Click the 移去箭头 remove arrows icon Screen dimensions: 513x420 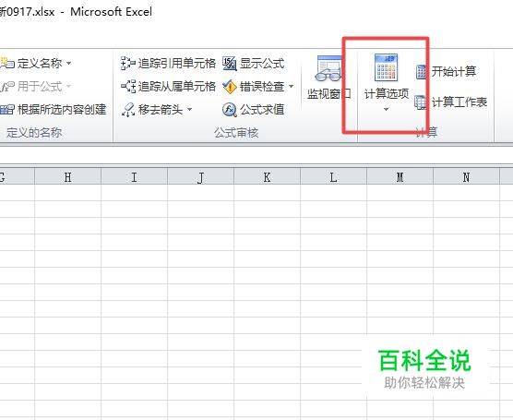(128, 109)
